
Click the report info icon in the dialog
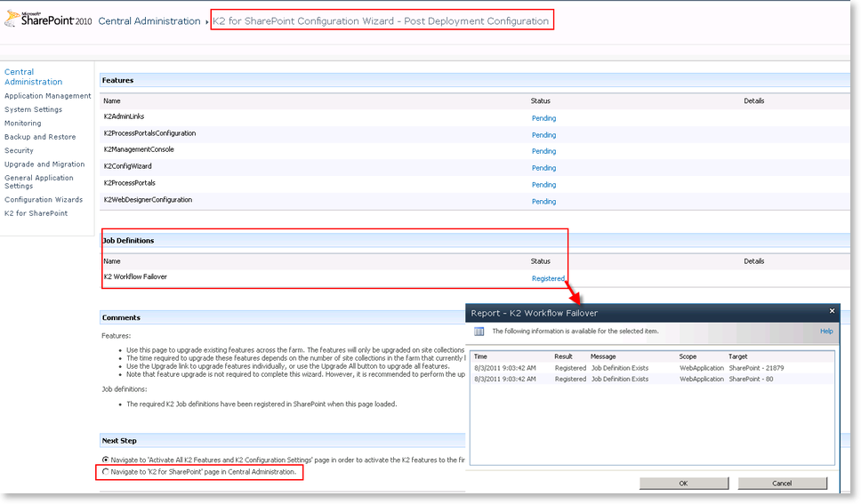479,332
